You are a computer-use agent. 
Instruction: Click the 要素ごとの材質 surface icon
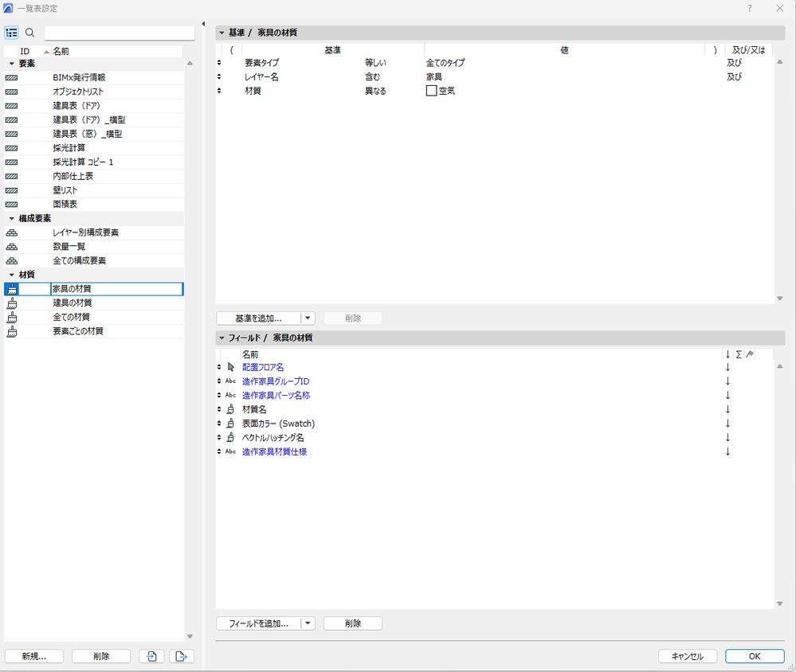(11, 332)
